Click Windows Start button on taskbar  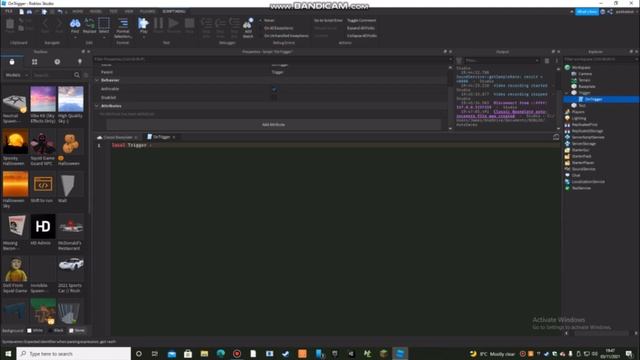(x=8, y=353)
